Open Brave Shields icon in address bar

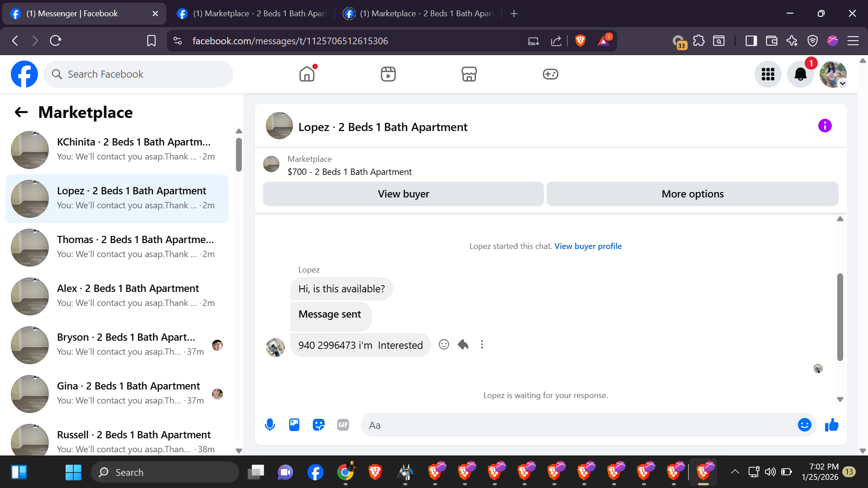580,41
